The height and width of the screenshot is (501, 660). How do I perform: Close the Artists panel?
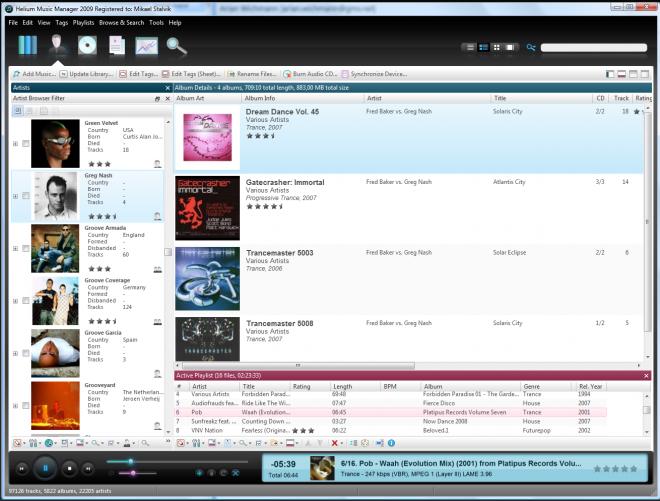click(168, 88)
